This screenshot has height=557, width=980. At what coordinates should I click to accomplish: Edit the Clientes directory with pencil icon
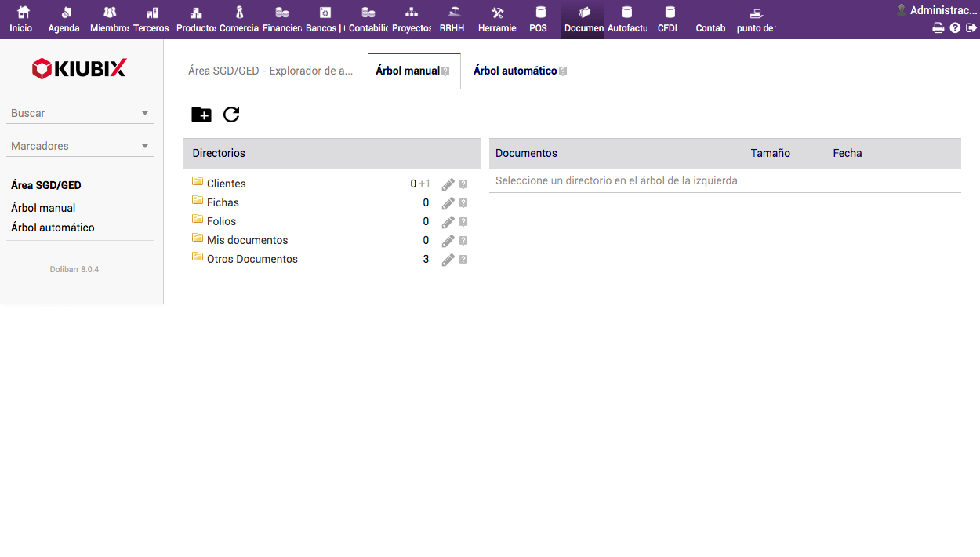click(x=448, y=184)
